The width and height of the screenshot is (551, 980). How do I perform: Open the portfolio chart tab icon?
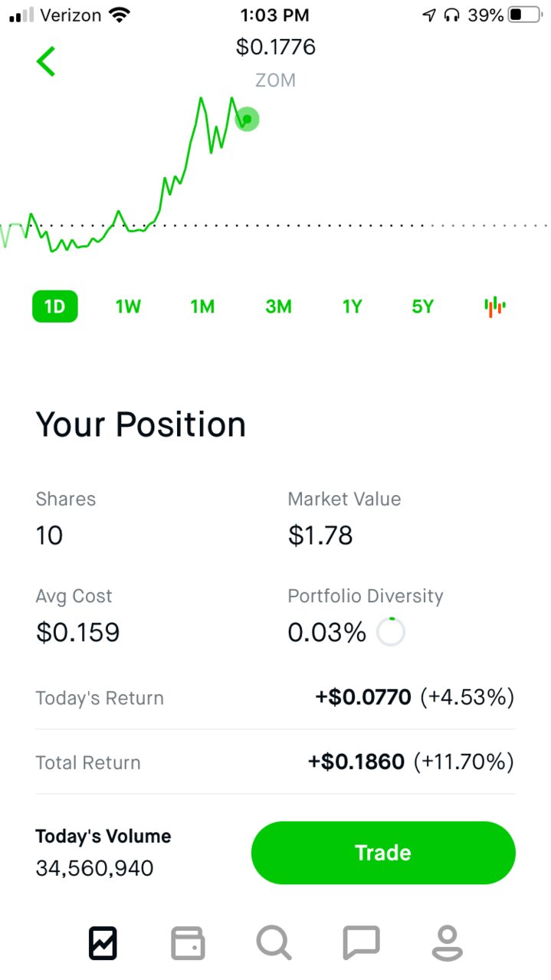click(x=103, y=942)
